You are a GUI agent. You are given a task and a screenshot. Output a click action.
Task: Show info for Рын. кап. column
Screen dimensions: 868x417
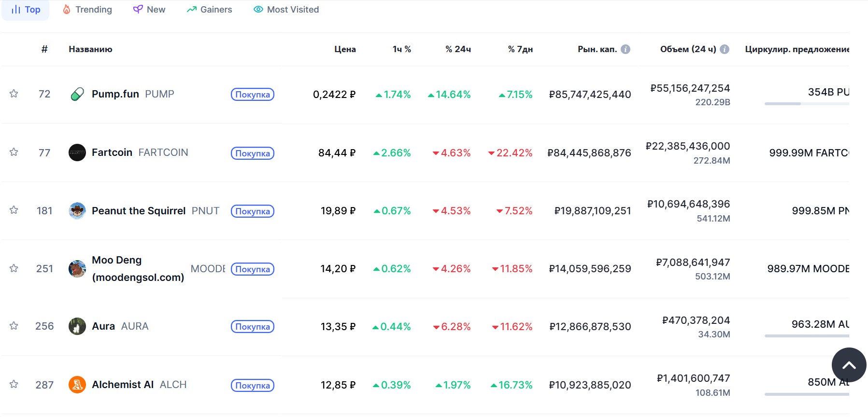tap(626, 49)
